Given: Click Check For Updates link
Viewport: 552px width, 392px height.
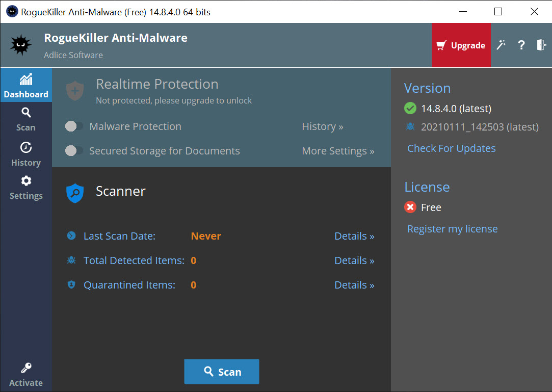Looking at the screenshot, I should tap(451, 148).
